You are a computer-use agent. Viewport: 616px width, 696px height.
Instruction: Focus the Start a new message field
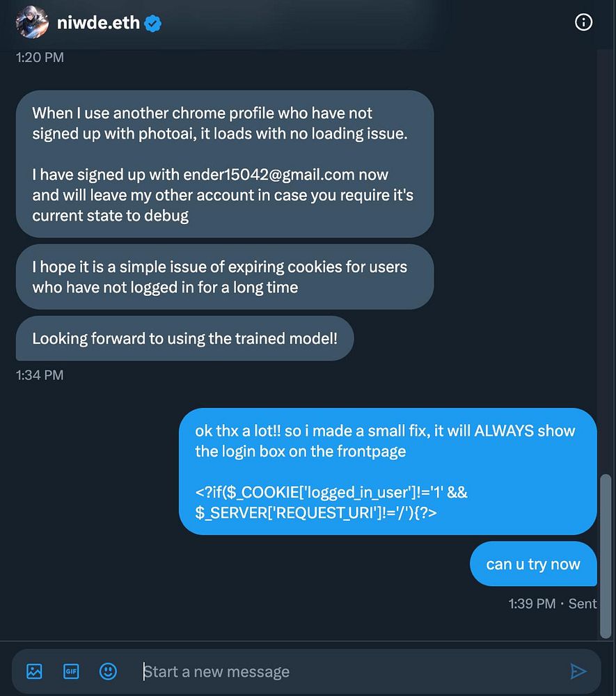[351, 672]
